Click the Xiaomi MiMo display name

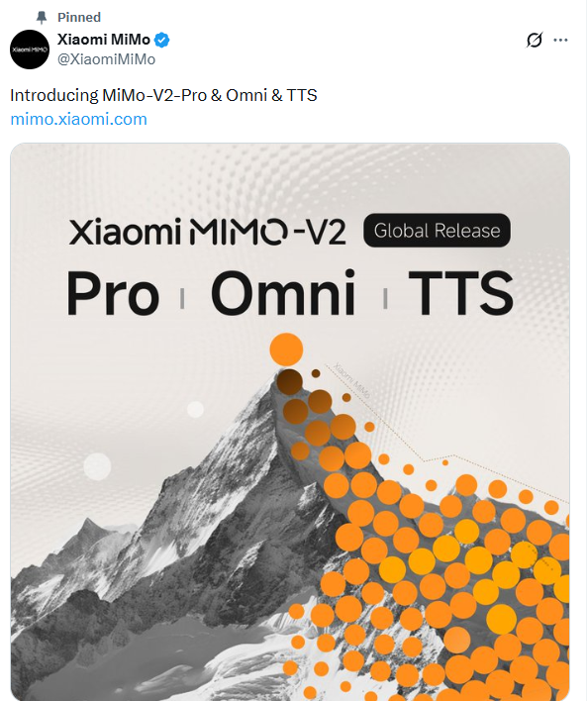pos(104,40)
